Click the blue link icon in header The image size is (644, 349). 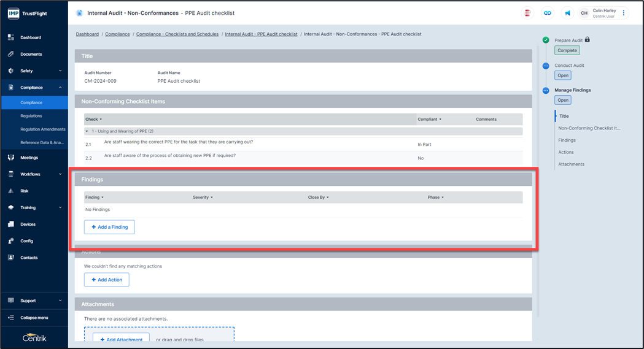547,13
